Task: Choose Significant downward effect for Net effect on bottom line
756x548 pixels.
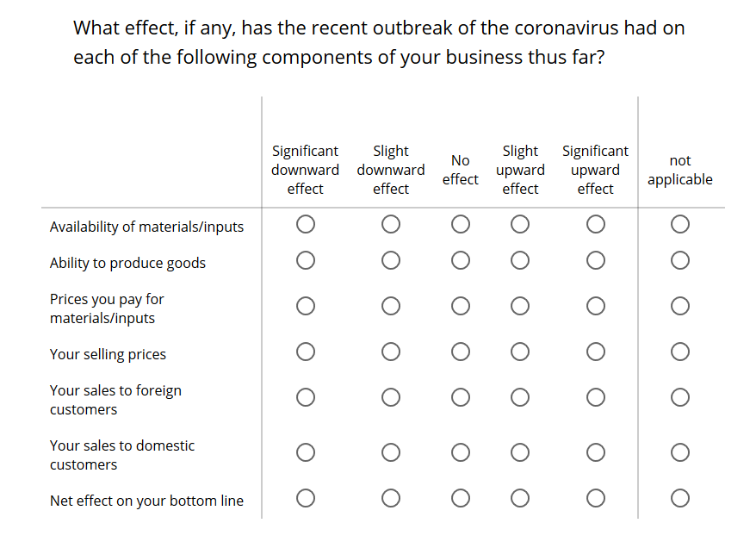Action: click(x=306, y=498)
